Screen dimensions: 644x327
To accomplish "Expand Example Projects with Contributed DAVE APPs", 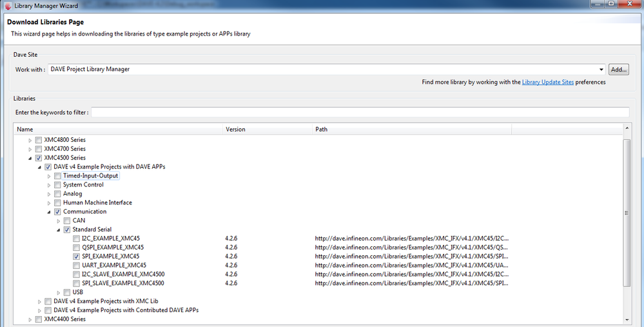I will click(x=39, y=311).
